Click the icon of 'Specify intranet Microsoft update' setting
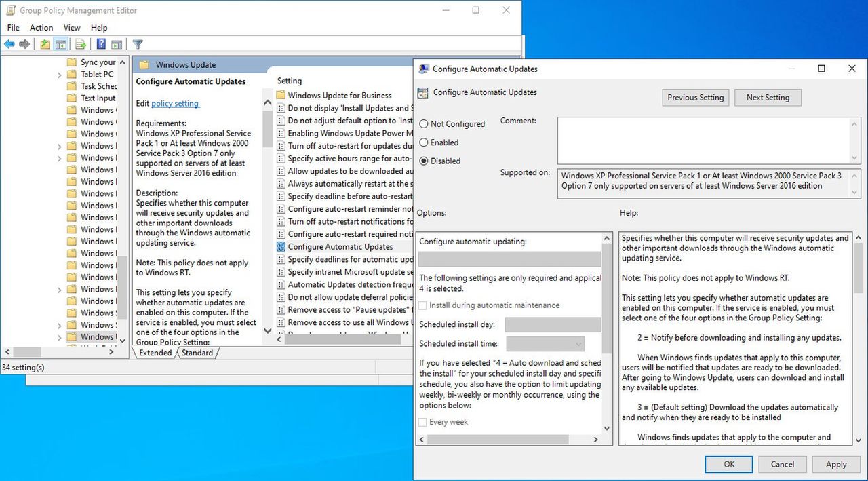The image size is (868, 481). (281, 272)
